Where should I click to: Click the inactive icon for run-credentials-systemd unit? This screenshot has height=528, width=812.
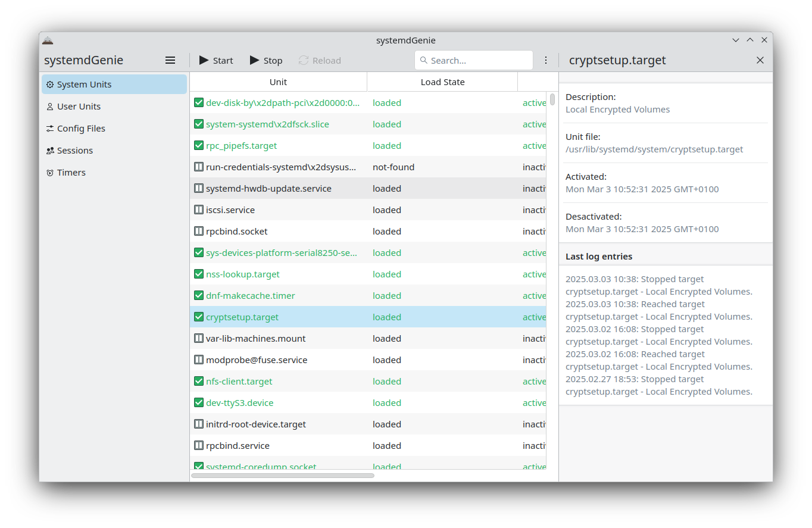tap(199, 167)
